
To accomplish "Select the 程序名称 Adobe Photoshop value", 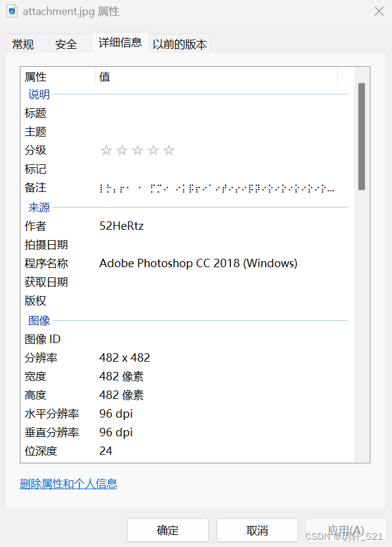I will (198, 264).
